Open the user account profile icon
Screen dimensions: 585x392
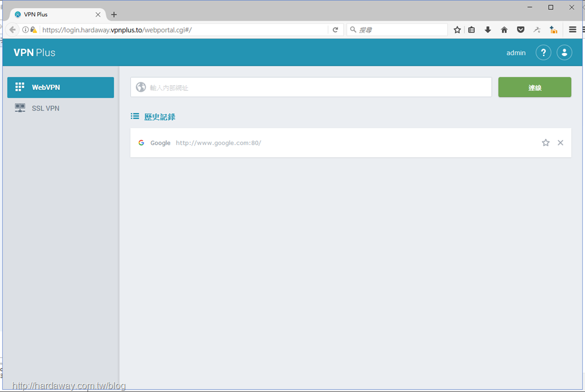564,53
